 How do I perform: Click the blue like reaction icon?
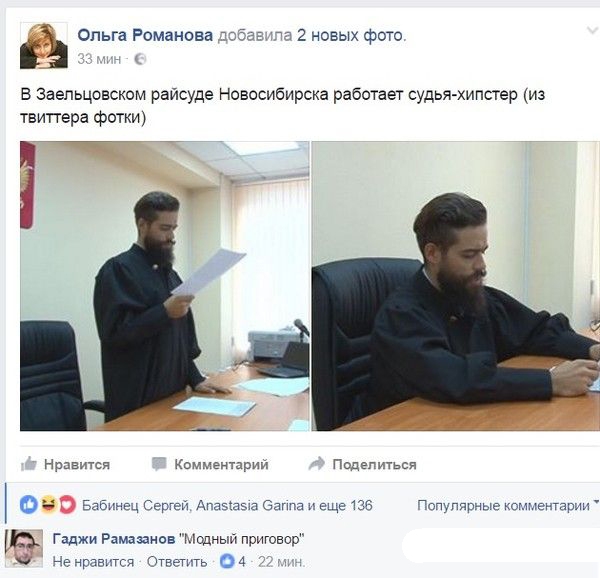tap(29, 505)
